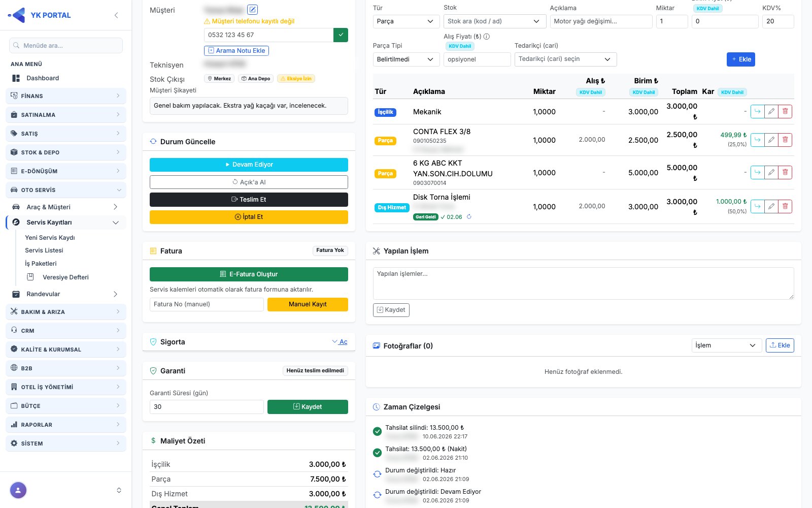Open the RAPORLAR menu group
This screenshot has width=812, height=508.
(66, 425)
